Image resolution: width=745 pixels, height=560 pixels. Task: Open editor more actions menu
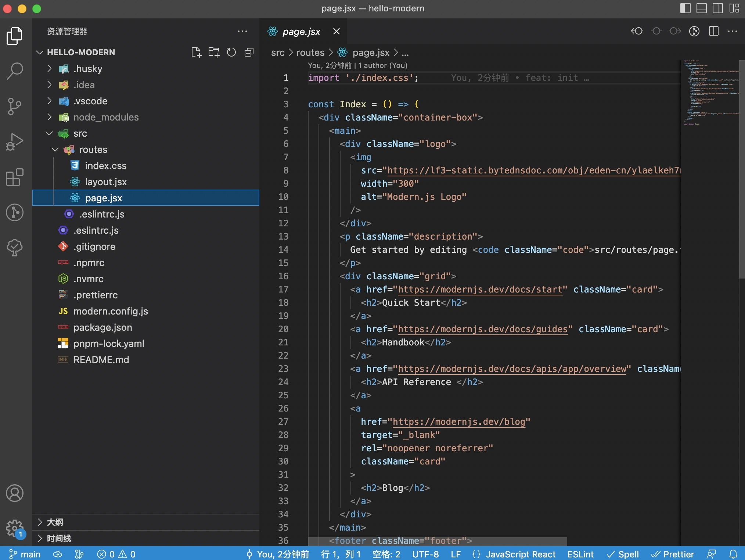pyautogui.click(x=733, y=31)
